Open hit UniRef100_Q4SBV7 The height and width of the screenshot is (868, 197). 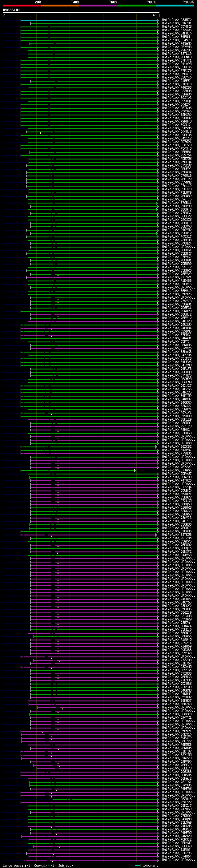pos(177,599)
